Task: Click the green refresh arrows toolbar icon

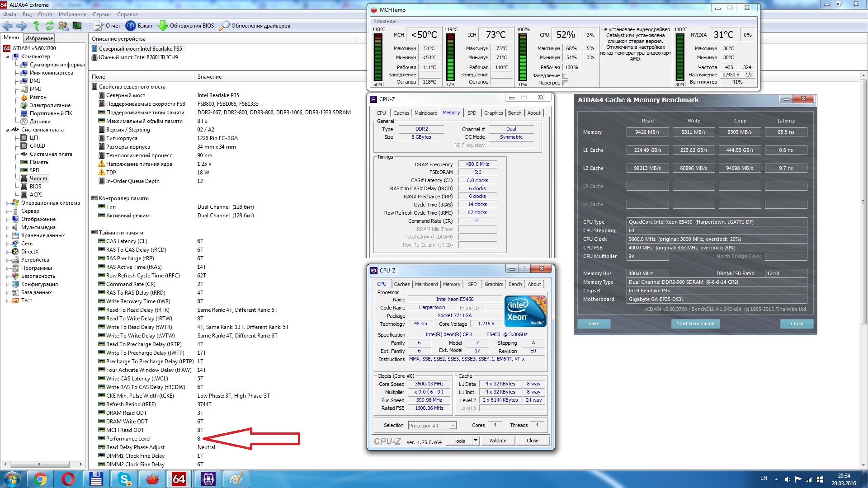Action: pyautogui.click(x=49, y=26)
